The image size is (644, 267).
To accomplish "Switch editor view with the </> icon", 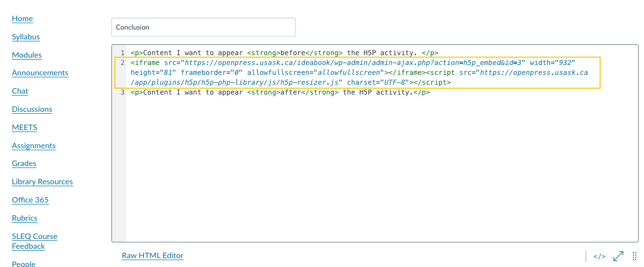I will [x=599, y=256].
